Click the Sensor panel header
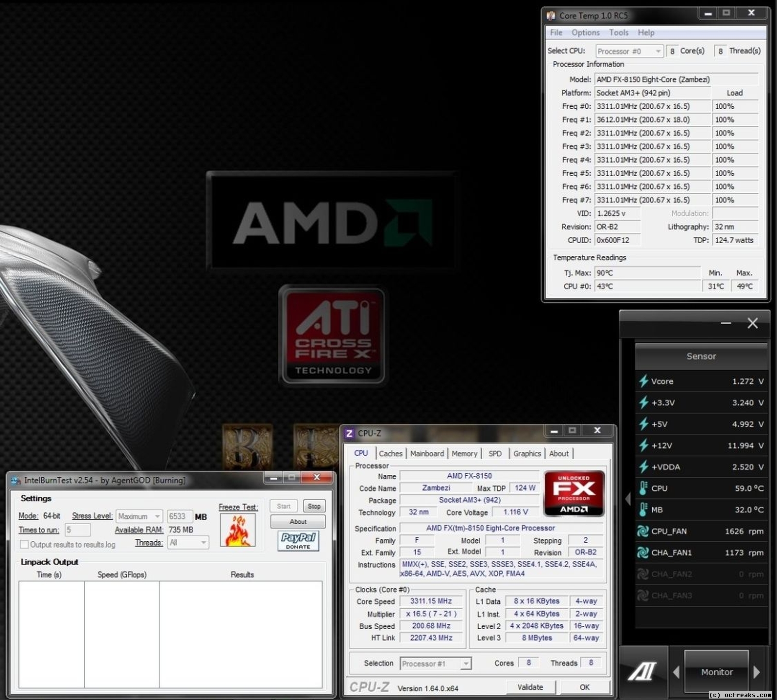777x700 pixels. pos(701,356)
